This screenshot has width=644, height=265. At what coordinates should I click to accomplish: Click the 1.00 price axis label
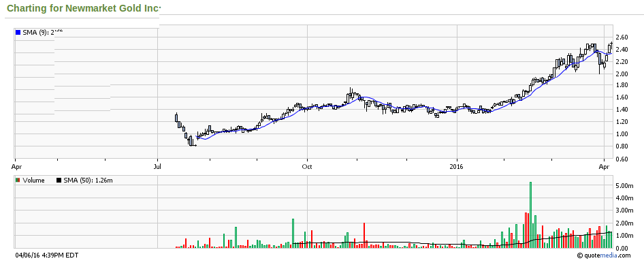[622, 134]
